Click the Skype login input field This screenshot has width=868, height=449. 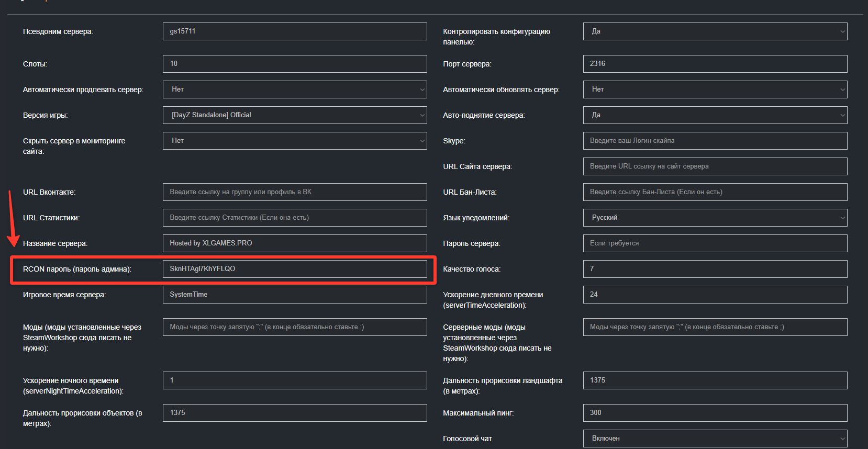[715, 141]
